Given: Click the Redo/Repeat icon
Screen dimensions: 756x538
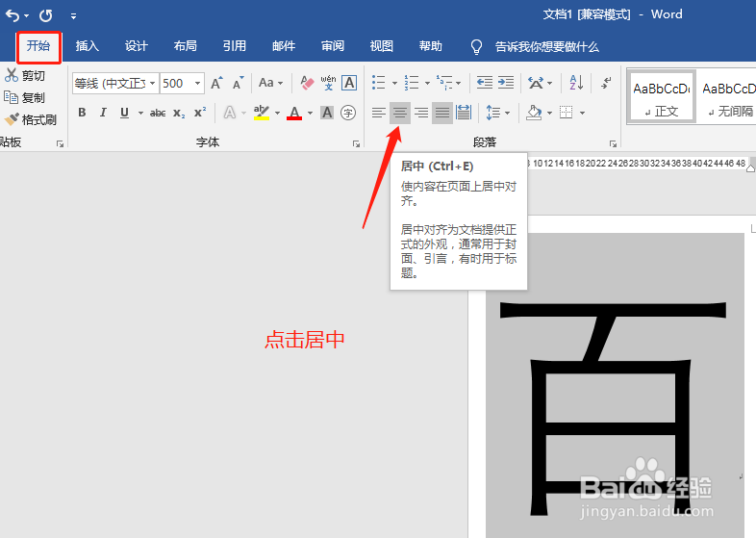Looking at the screenshot, I should (46, 16).
